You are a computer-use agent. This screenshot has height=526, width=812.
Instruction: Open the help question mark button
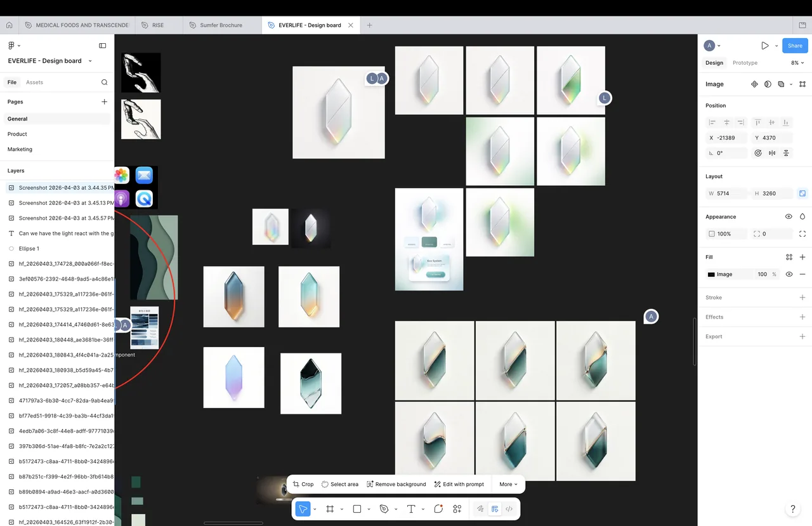click(x=792, y=509)
